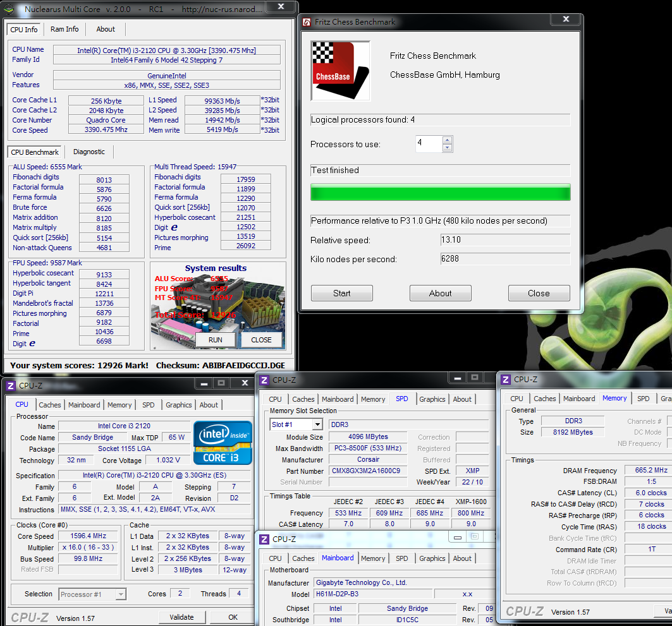672x626 pixels.
Task: Start the Fritz Chess benchmark
Action: (342, 293)
